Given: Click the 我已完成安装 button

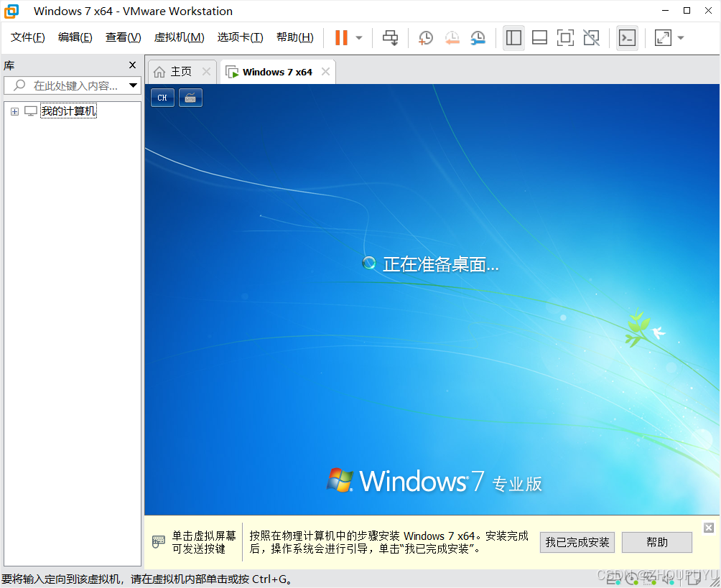Looking at the screenshot, I should coord(577,543).
